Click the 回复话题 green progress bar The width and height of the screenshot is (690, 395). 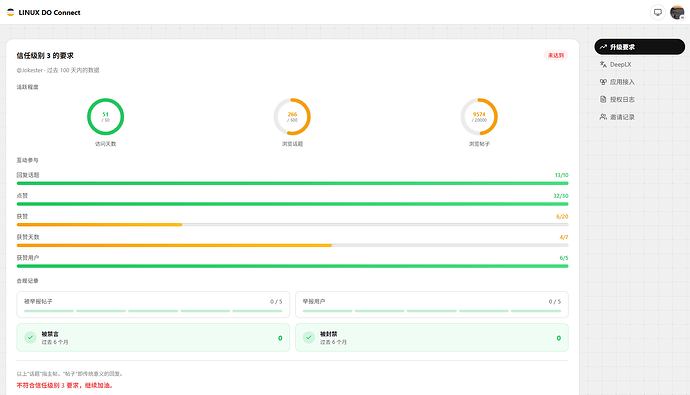point(293,183)
